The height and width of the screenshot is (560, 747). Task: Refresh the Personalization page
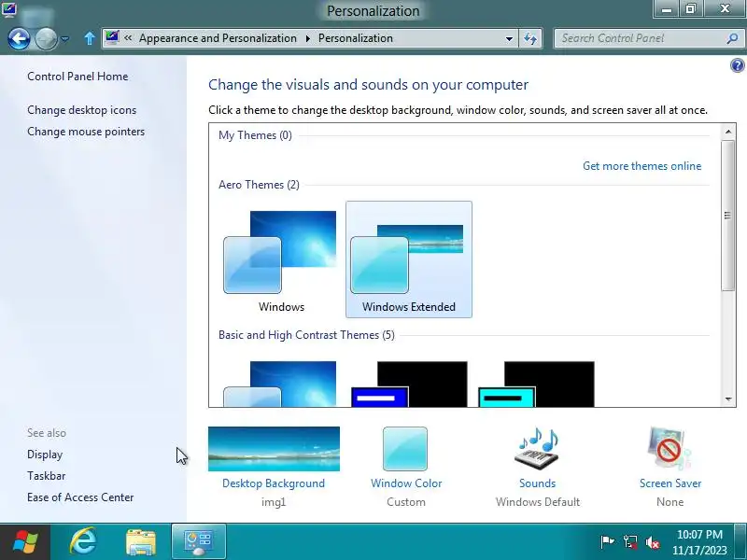pos(529,38)
